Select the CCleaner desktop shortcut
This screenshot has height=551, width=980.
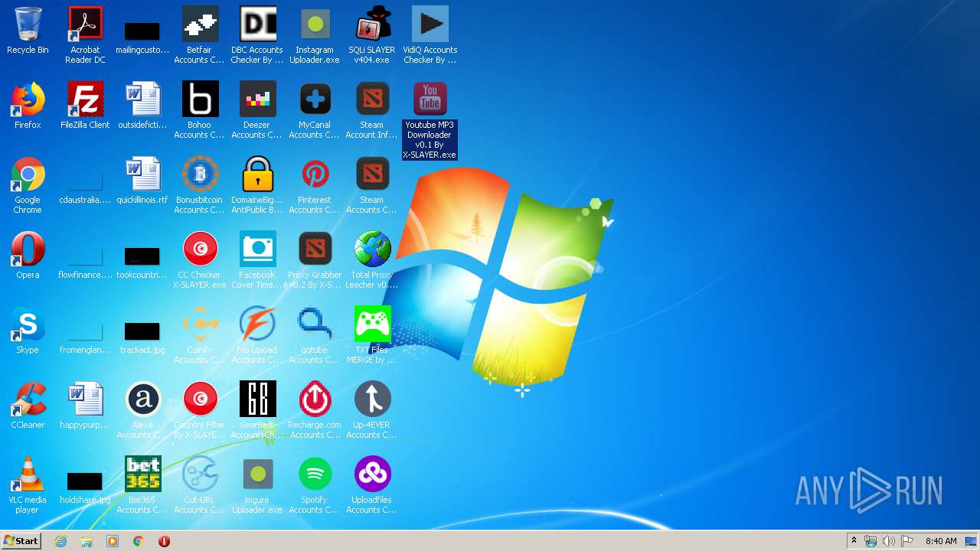pos(28,406)
